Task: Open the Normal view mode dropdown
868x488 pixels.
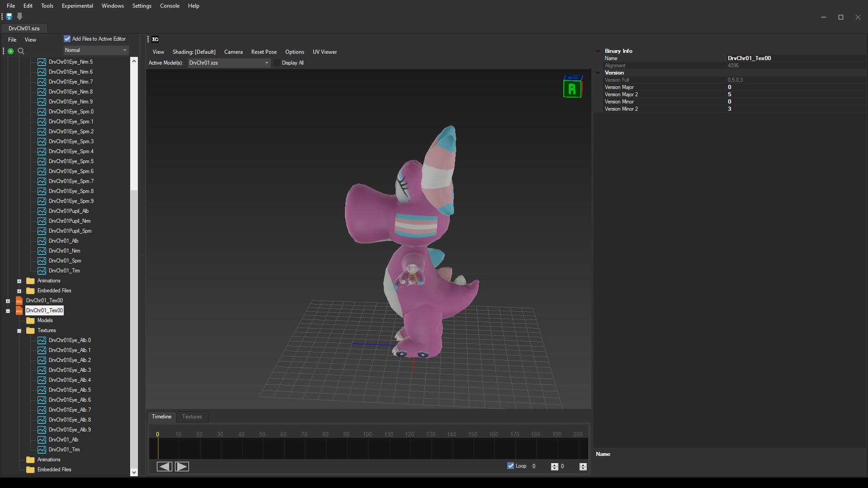Action: coord(125,50)
